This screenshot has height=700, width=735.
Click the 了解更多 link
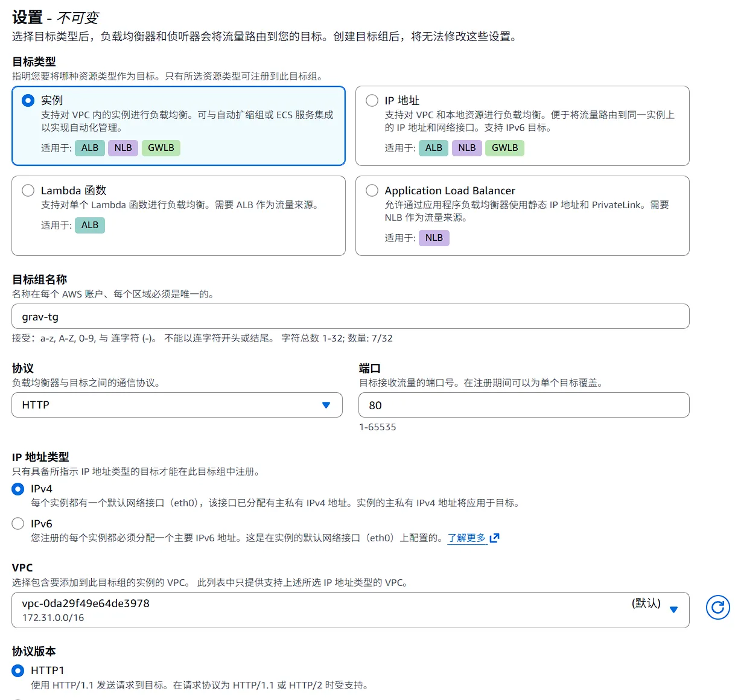pyautogui.click(x=466, y=538)
